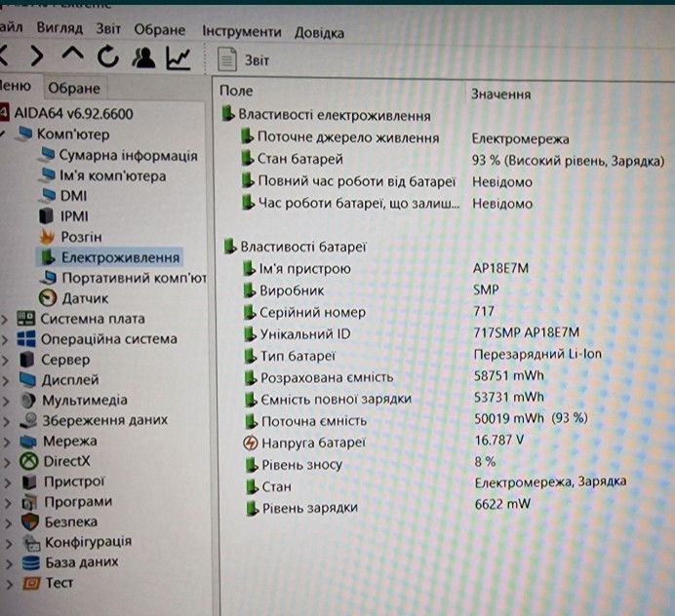This screenshot has height=616, width=675.
Task: Click the Up arrow navigation icon
Action: 72,58
